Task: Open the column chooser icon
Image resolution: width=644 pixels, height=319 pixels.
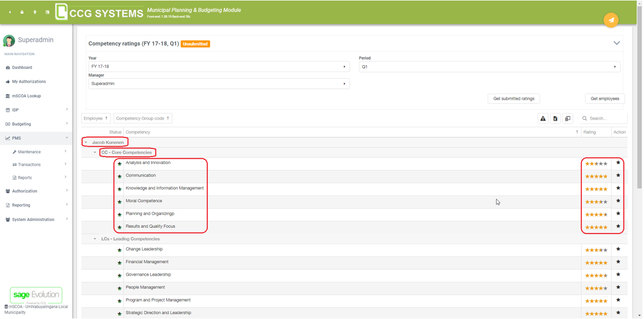Action: point(567,118)
